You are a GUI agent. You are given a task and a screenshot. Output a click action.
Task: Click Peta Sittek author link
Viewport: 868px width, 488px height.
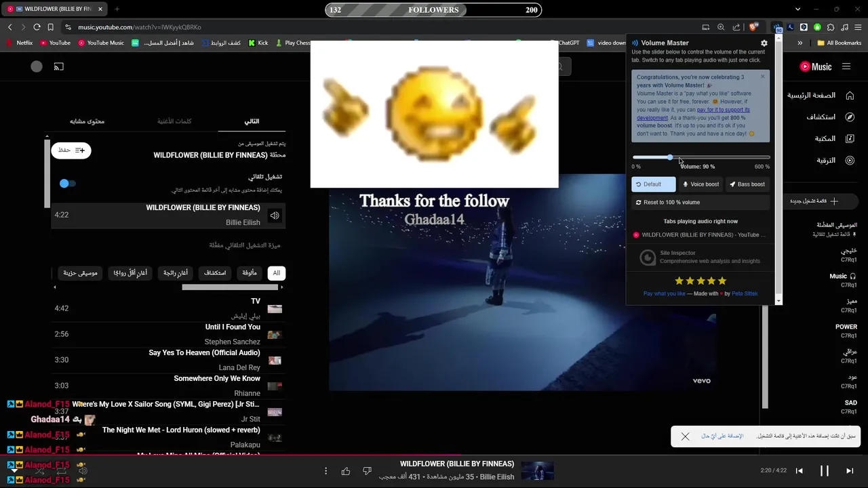pyautogui.click(x=745, y=293)
